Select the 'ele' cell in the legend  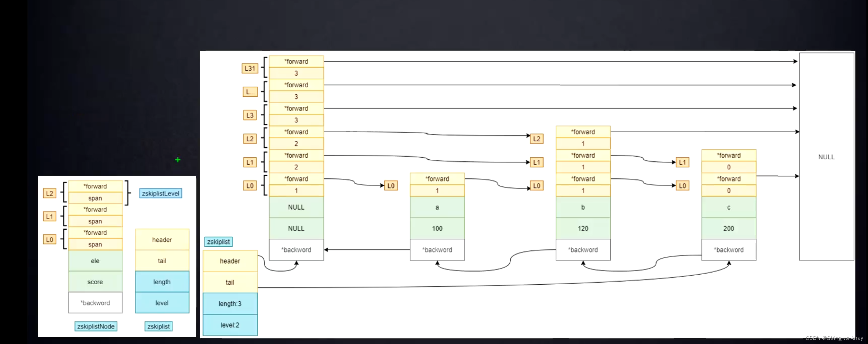(x=95, y=260)
